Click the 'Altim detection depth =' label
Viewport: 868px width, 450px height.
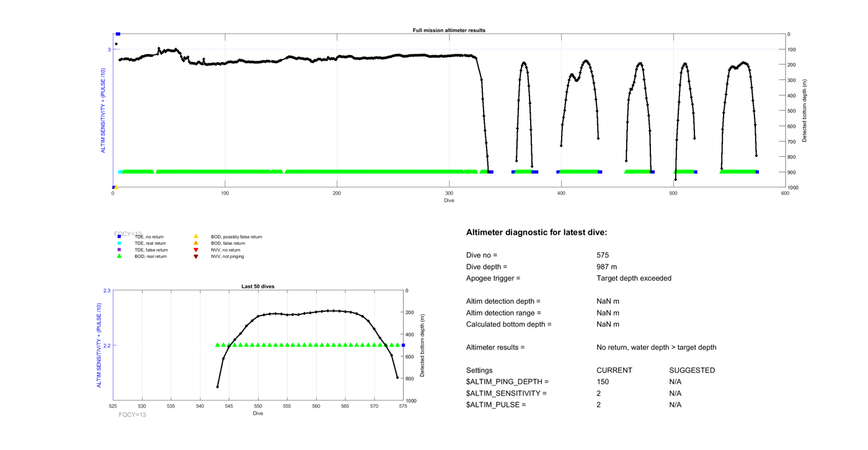503,301
